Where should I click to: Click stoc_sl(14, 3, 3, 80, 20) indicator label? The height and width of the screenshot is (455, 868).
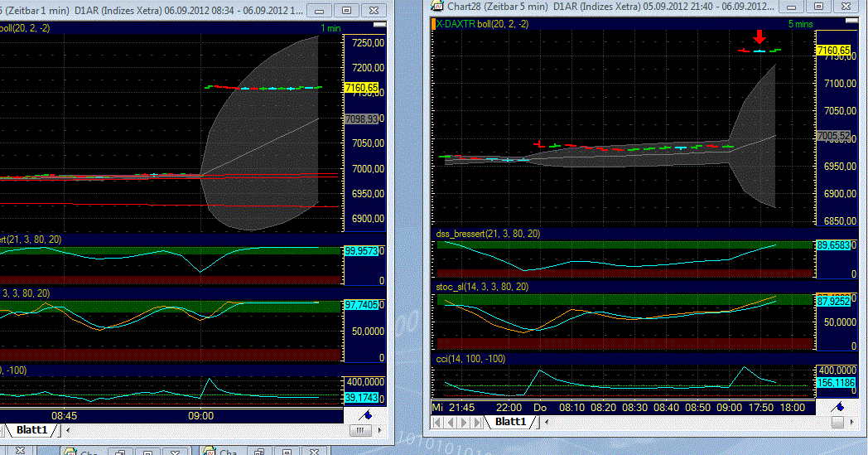click(x=481, y=287)
